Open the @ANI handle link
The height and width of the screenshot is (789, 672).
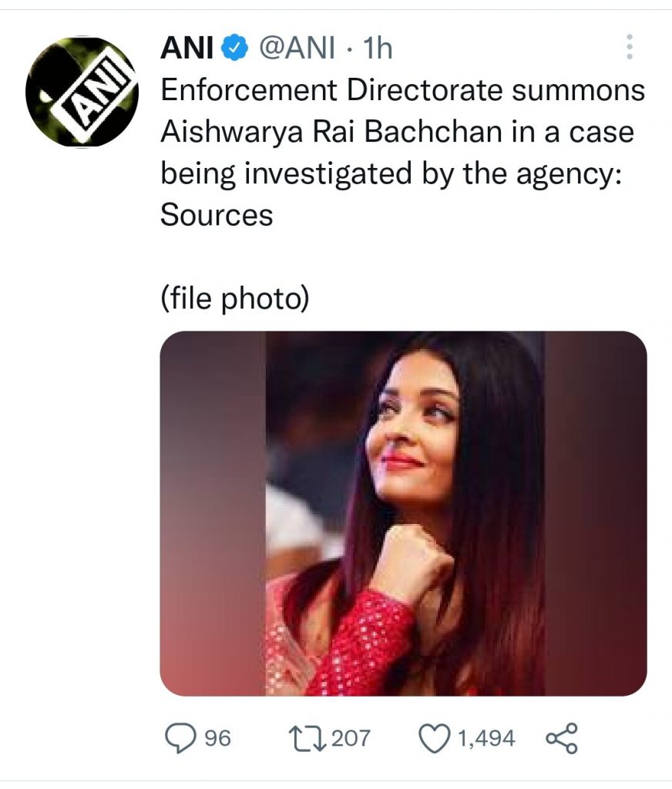296,49
